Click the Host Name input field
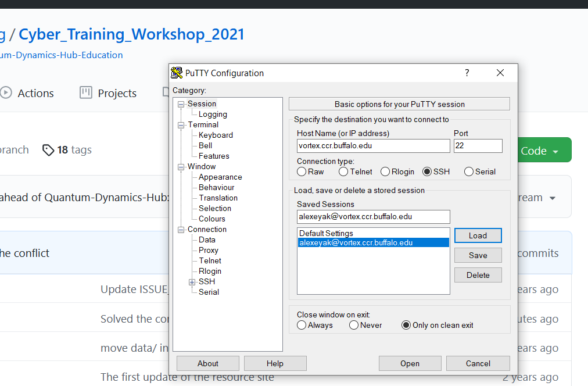The image size is (588, 386). click(373, 146)
